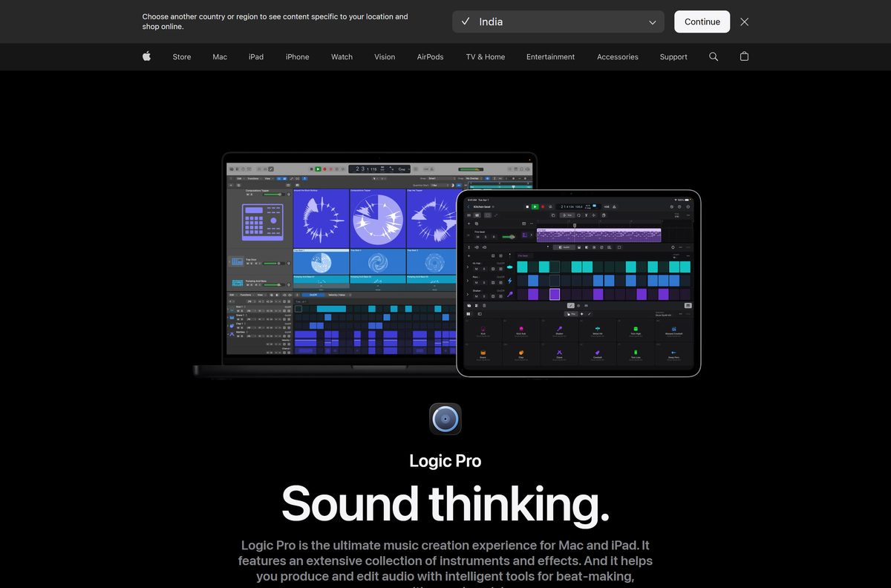
Task: Click the green Tom High pad on iPad
Action: [x=636, y=330]
